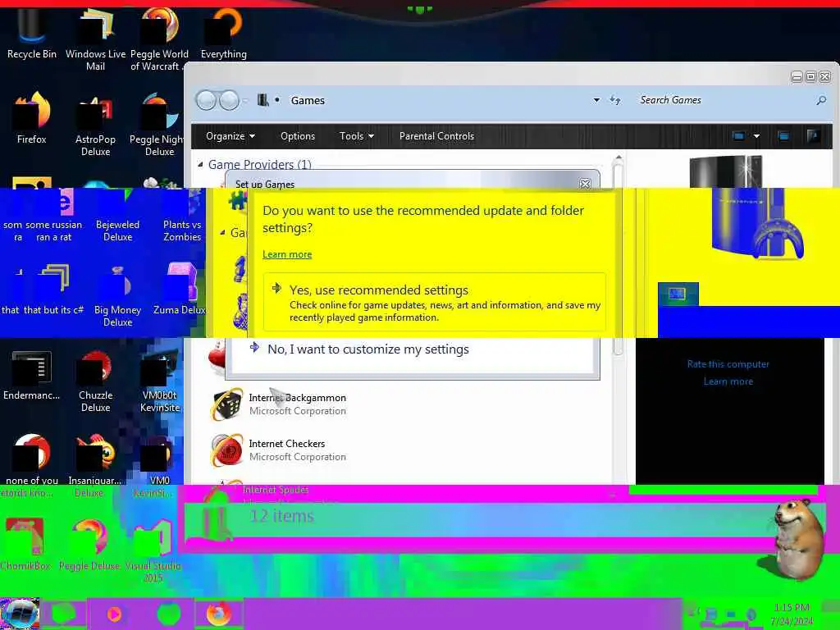Click the Games breadcrumb in address bar
The height and width of the screenshot is (630, 840).
click(308, 100)
